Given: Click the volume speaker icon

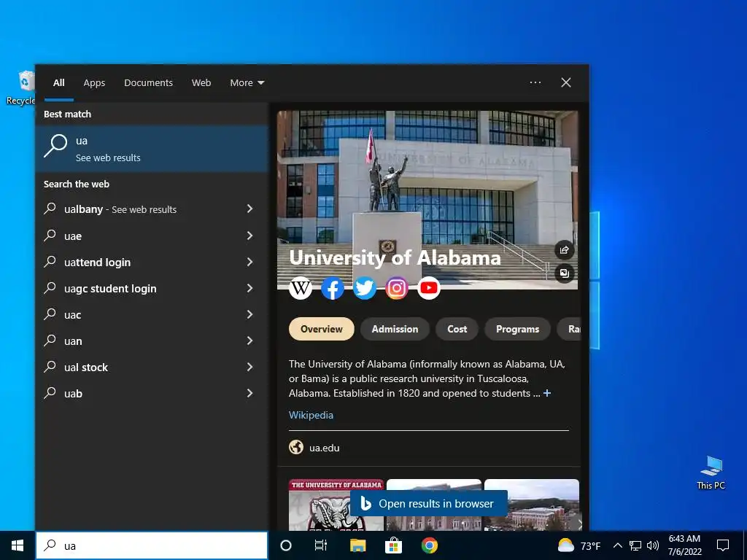Looking at the screenshot, I should [653, 545].
